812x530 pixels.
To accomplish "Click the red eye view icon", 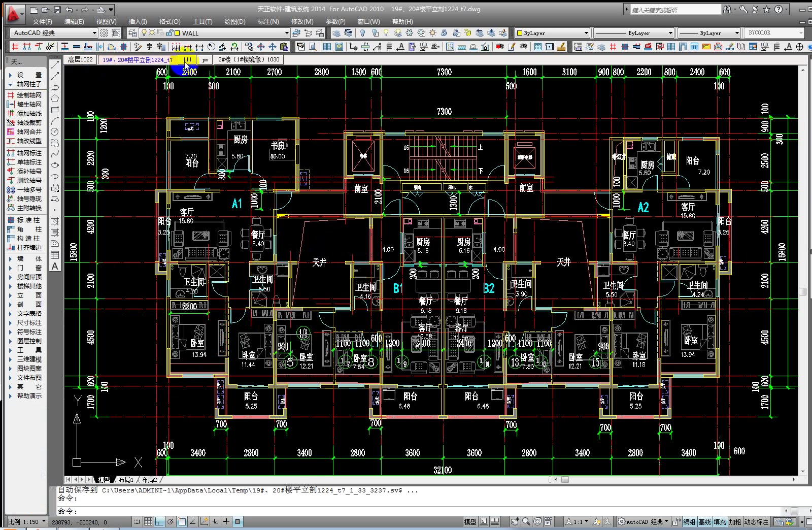I will pos(500,47).
